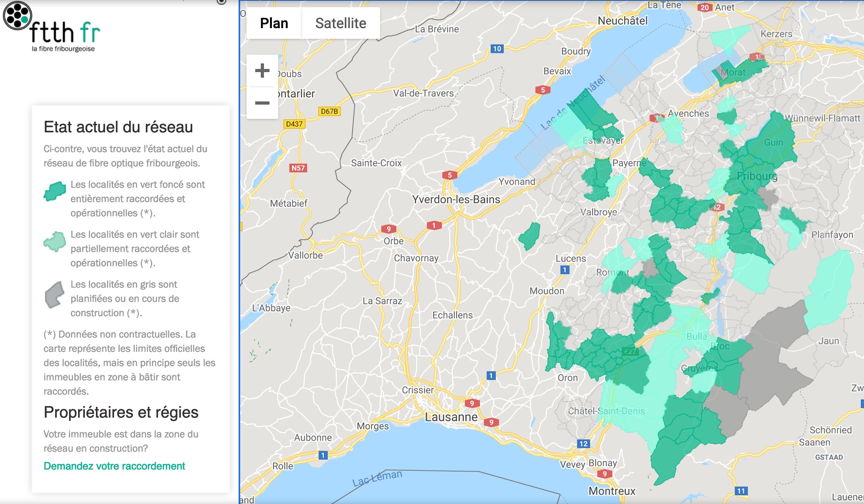864x504 pixels.
Task: Click the Lucens label on map
Action: 571,258
